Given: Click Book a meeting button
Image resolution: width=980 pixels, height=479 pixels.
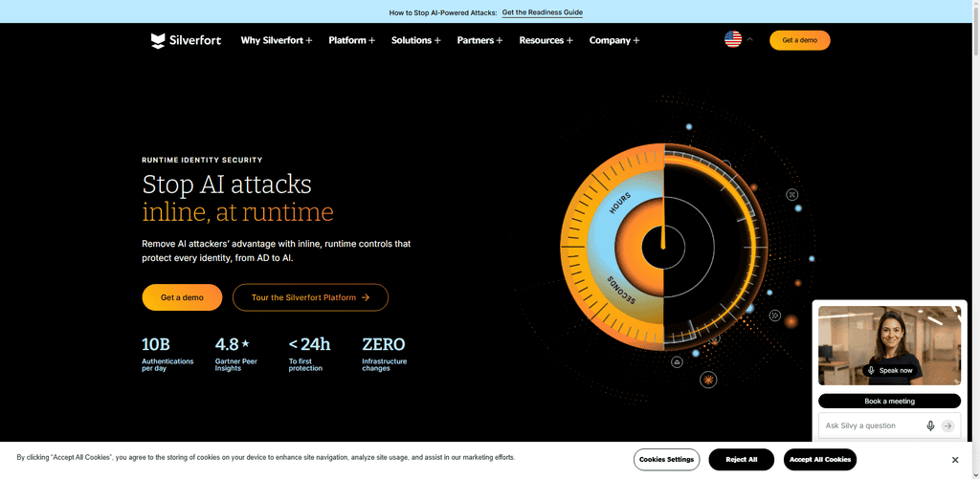Looking at the screenshot, I should (x=889, y=401).
